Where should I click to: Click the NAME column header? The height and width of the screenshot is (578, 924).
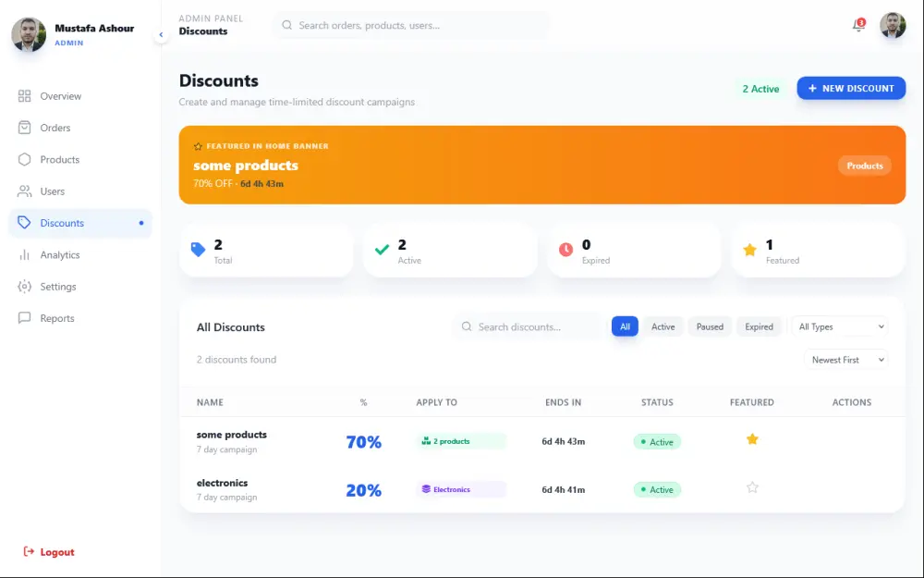[210, 402]
